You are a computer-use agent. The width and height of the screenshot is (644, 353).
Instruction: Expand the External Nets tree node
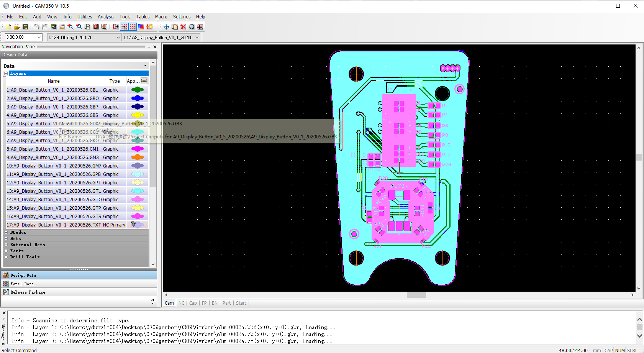click(x=6, y=245)
